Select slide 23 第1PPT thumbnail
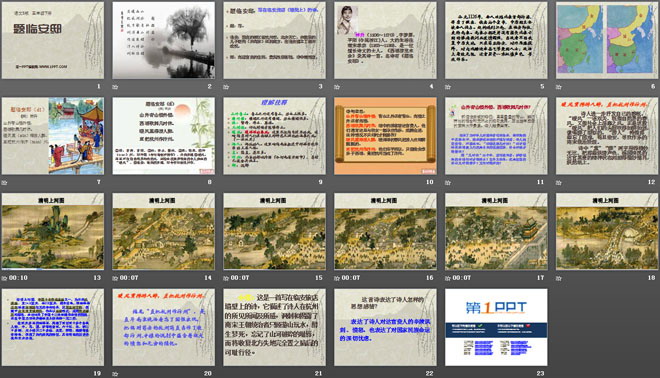This screenshot has width=660, height=378. (496, 327)
